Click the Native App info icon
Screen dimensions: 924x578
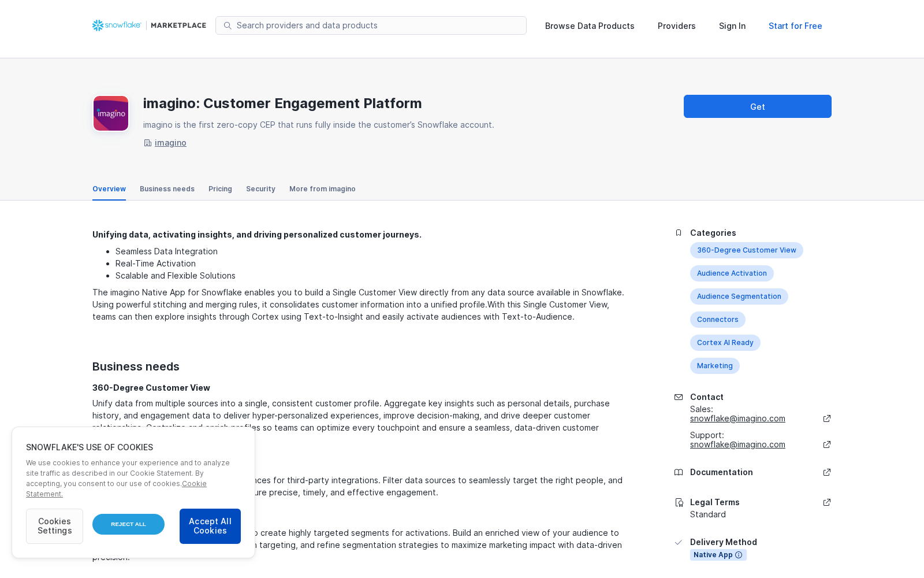[x=739, y=555]
